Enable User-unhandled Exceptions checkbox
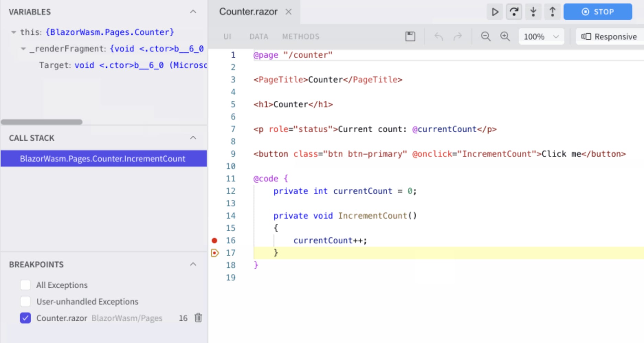Viewport: 644px width, 343px height. [x=25, y=301]
